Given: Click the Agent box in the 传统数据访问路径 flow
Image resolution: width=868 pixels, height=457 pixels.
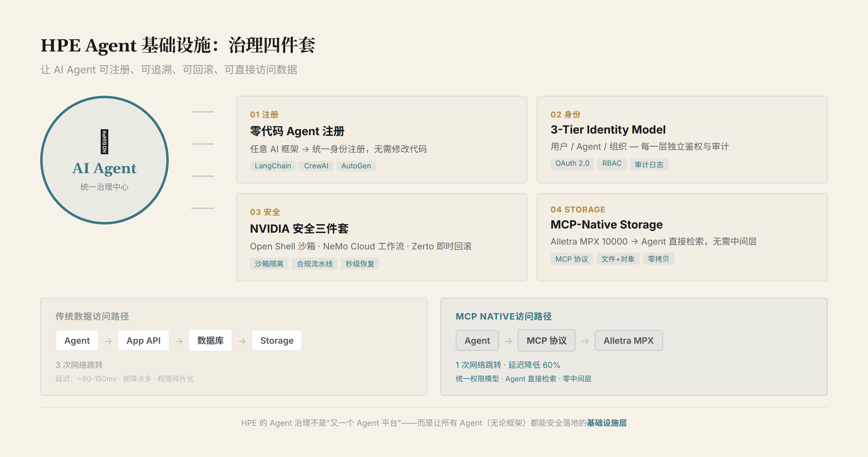Looking at the screenshot, I should pyautogui.click(x=77, y=340).
